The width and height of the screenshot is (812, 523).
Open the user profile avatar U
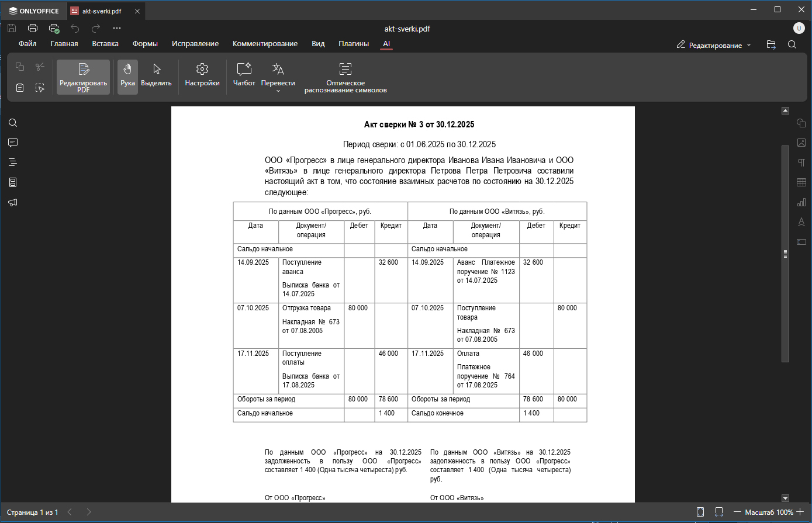click(799, 28)
